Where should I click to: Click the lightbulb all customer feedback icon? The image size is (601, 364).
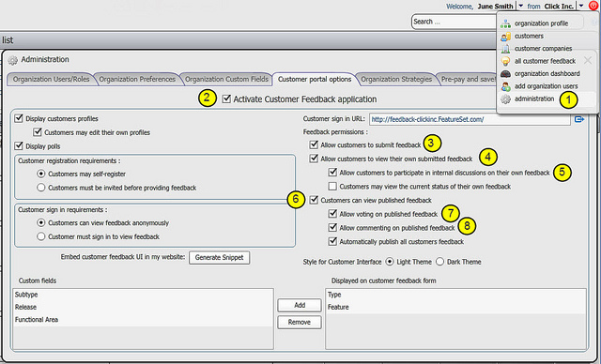[x=505, y=61]
